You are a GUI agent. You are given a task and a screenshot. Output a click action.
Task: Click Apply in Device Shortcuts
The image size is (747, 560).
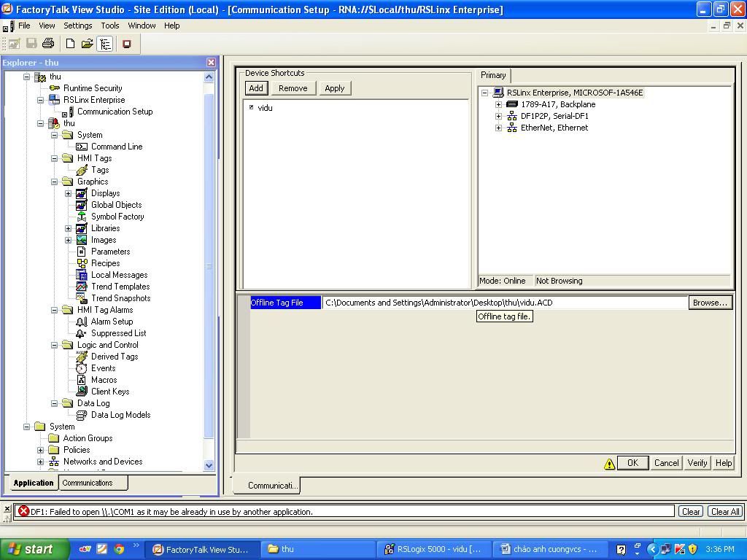tap(334, 88)
